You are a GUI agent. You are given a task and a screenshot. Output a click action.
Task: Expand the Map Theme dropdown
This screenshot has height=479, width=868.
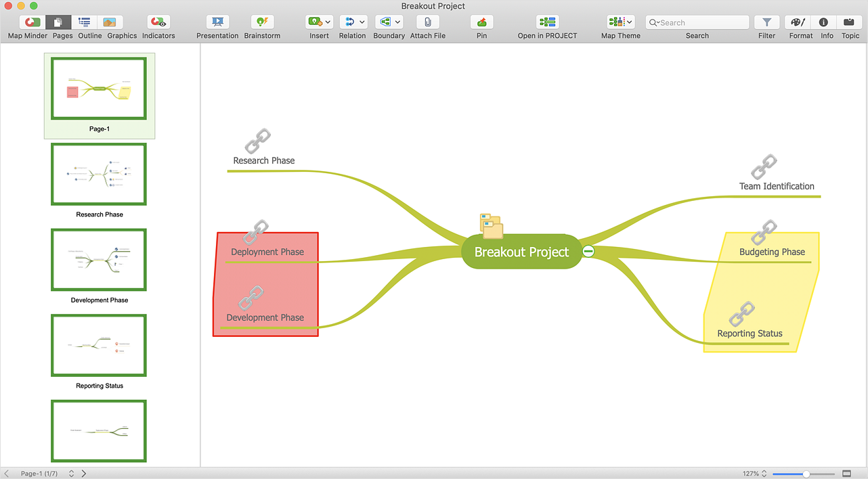630,22
